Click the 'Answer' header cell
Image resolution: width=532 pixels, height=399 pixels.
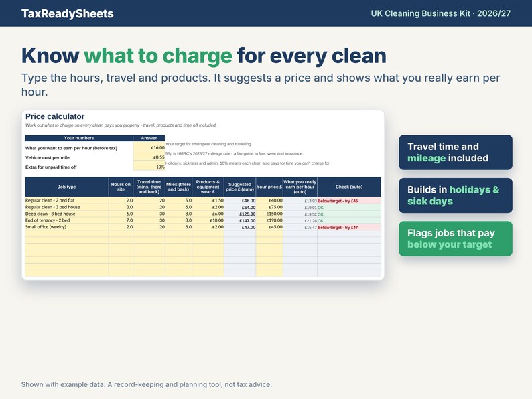pos(149,138)
